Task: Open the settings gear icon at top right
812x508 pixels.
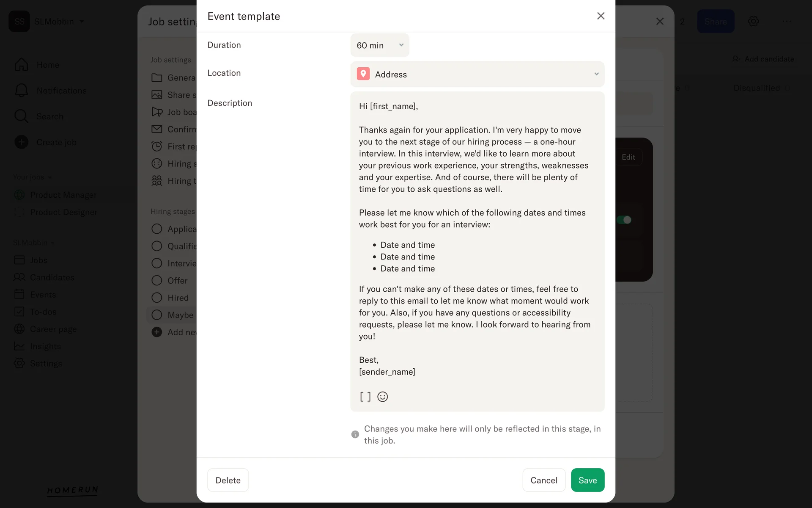Action: pyautogui.click(x=753, y=22)
